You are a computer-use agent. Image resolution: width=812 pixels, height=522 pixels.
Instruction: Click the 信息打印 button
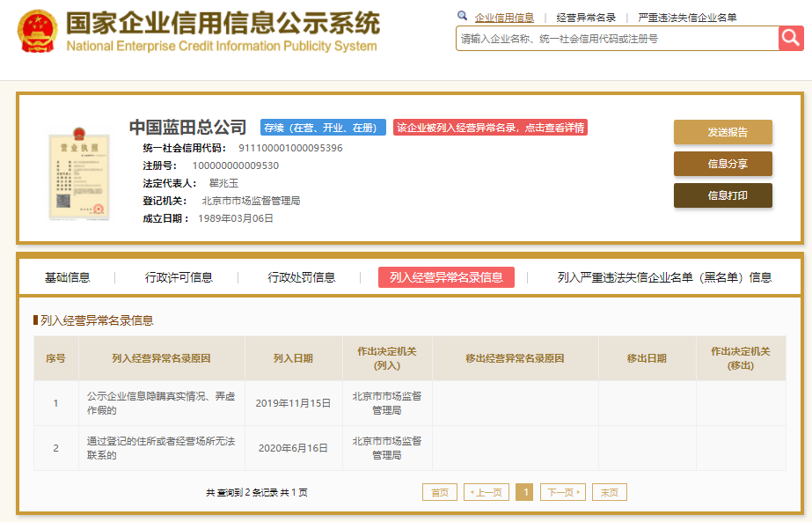click(x=723, y=195)
